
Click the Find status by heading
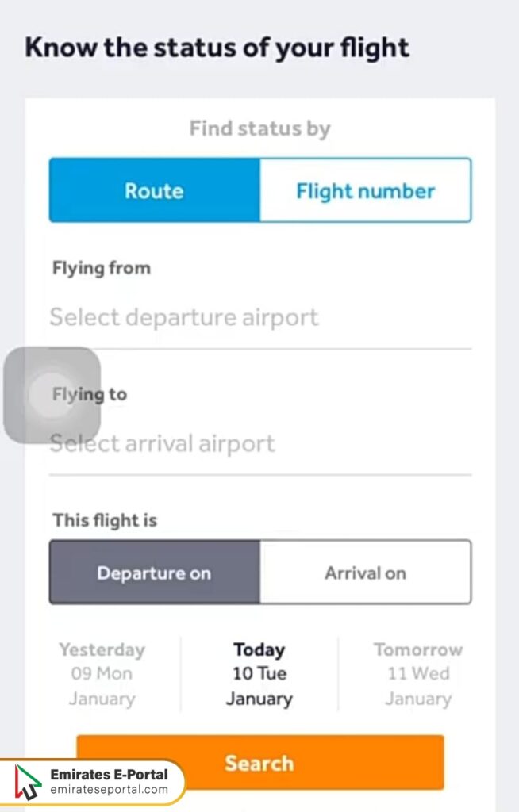259,128
